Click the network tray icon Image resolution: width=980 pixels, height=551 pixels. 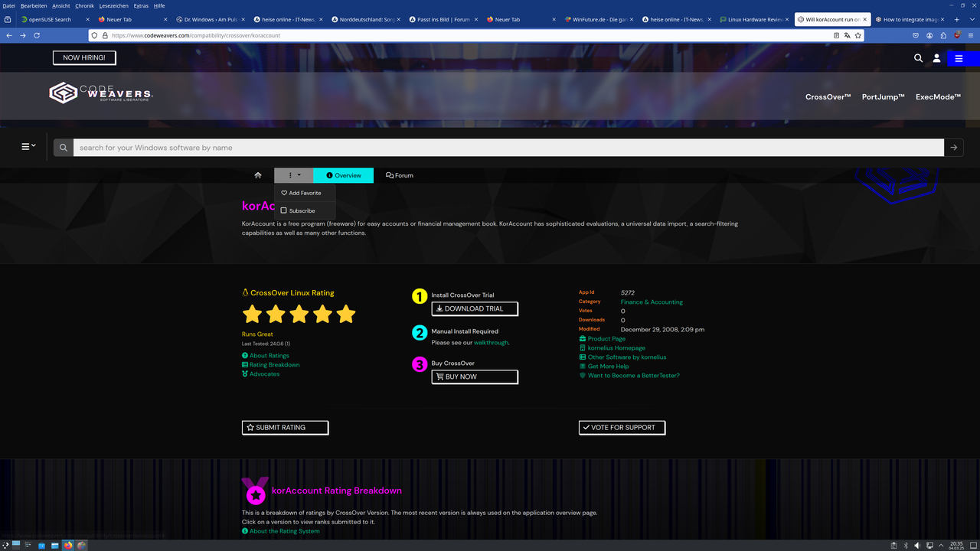[929, 545]
